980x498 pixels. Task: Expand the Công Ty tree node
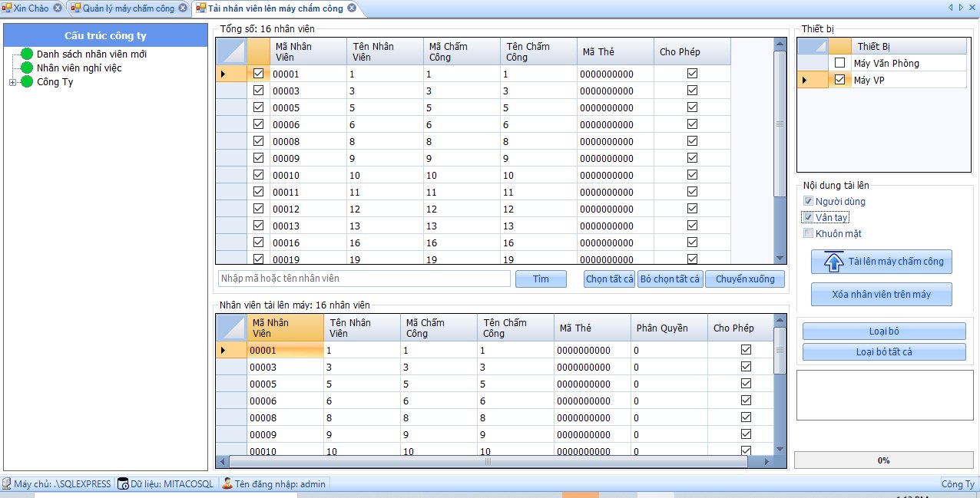tap(12, 82)
